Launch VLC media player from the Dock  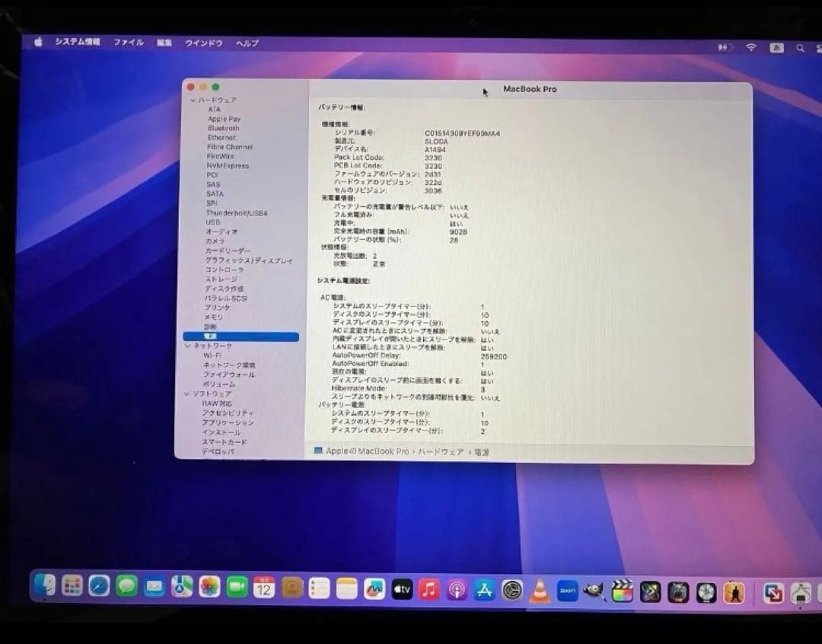click(538, 590)
